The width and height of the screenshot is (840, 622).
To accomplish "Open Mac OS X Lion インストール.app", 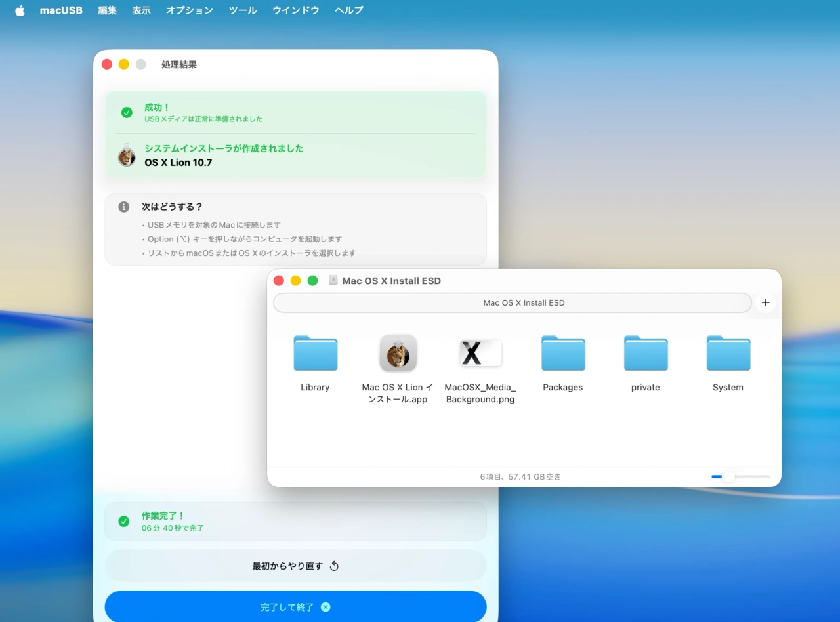I will 397,353.
